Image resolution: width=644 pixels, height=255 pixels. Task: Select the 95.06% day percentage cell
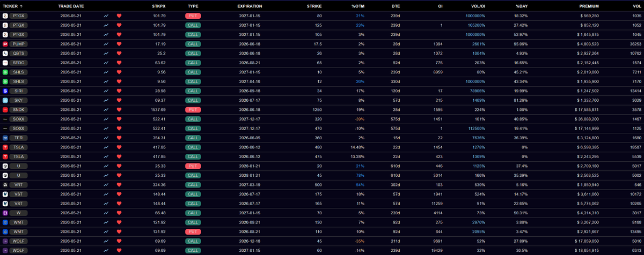click(x=520, y=44)
